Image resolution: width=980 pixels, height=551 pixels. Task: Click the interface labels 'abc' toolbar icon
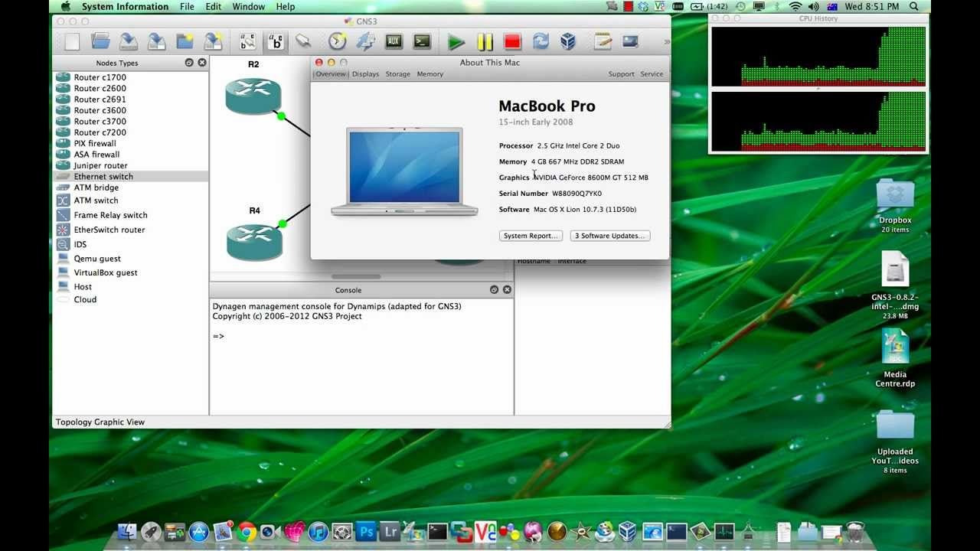pyautogui.click(x=247, y=42)
